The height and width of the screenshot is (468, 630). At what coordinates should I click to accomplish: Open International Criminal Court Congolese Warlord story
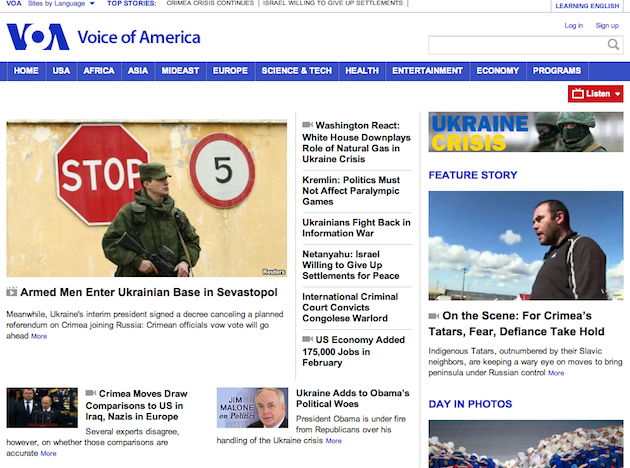350,307
